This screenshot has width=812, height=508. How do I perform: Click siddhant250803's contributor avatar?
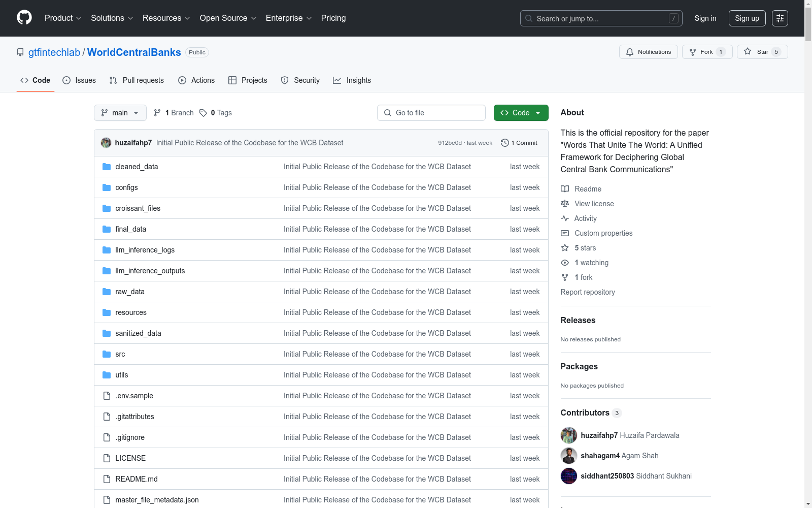[569, 476]
